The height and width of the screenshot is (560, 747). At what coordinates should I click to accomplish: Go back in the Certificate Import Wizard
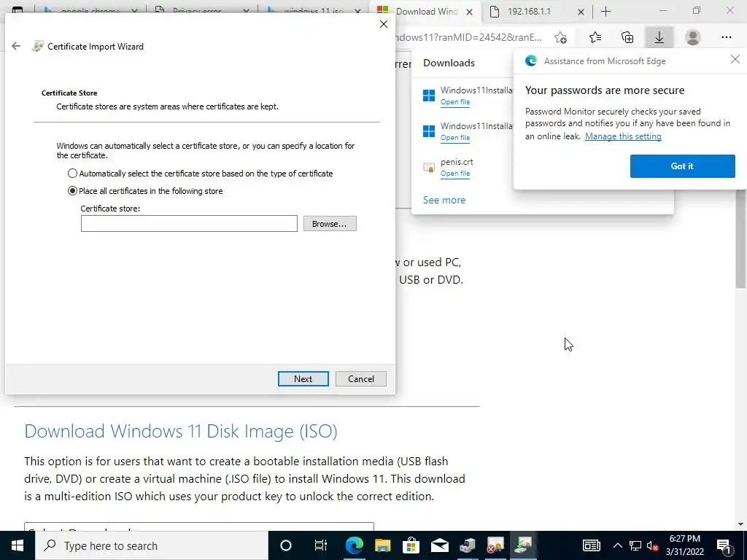[x=16, y=46]
